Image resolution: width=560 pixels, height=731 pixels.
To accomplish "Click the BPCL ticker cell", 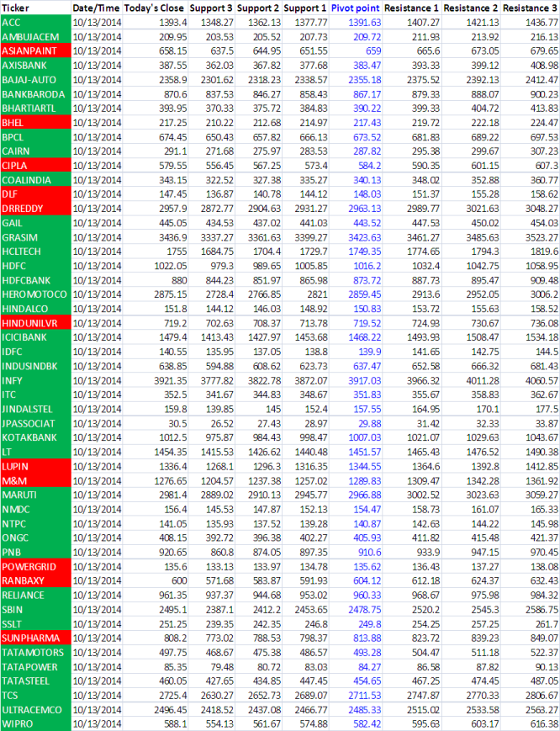I will point(36,137).
